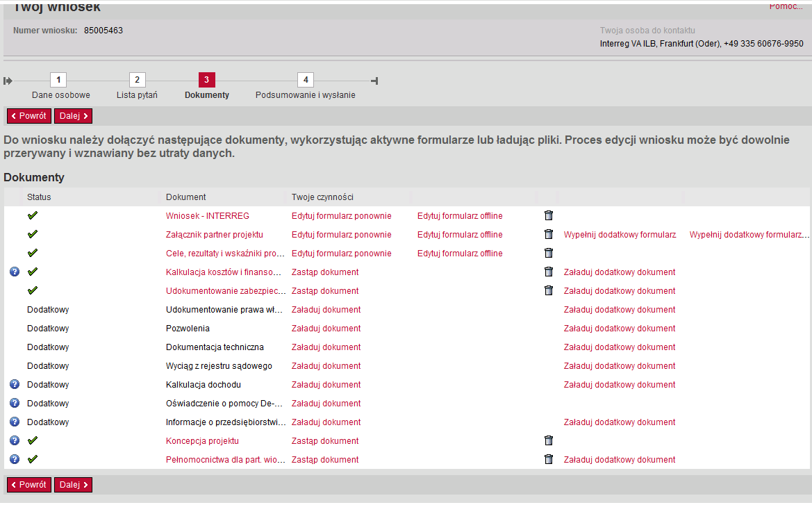812x505 pixels.
Task: Delete the Wniosek - INTERREG form via trash icon
Action: pos(549,215)
